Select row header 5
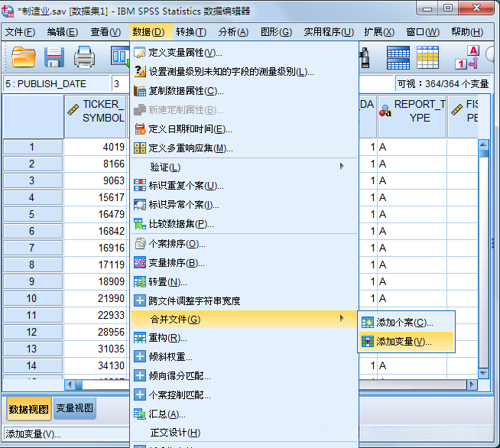This screenshot has width=500, height=448. click(33, 214)
